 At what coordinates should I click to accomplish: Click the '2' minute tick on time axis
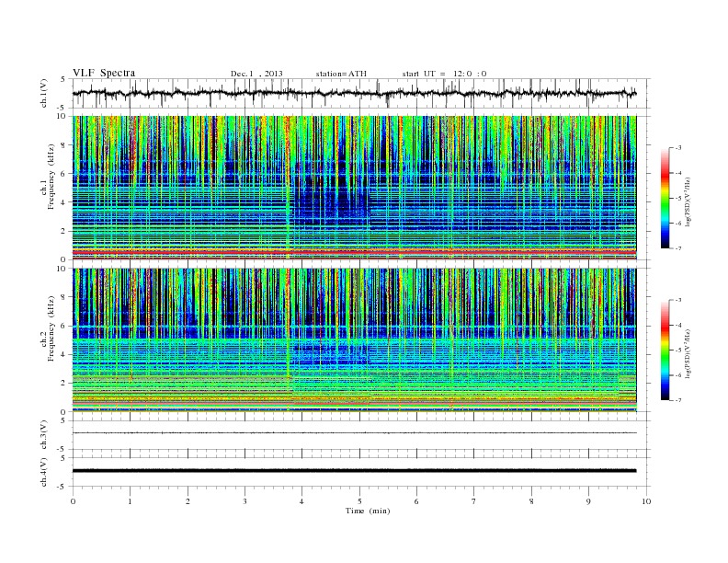[188, 501]
